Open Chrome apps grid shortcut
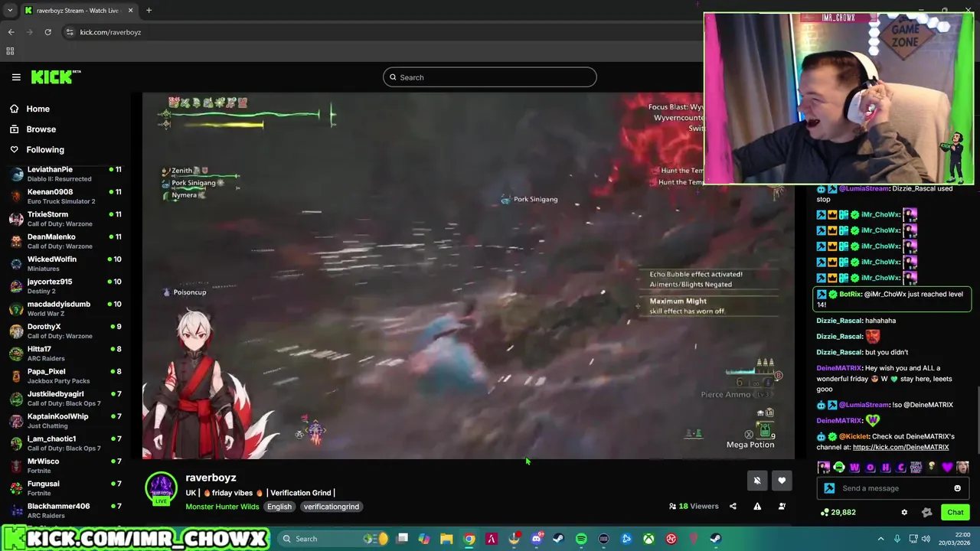 click(x=10, y=51)
